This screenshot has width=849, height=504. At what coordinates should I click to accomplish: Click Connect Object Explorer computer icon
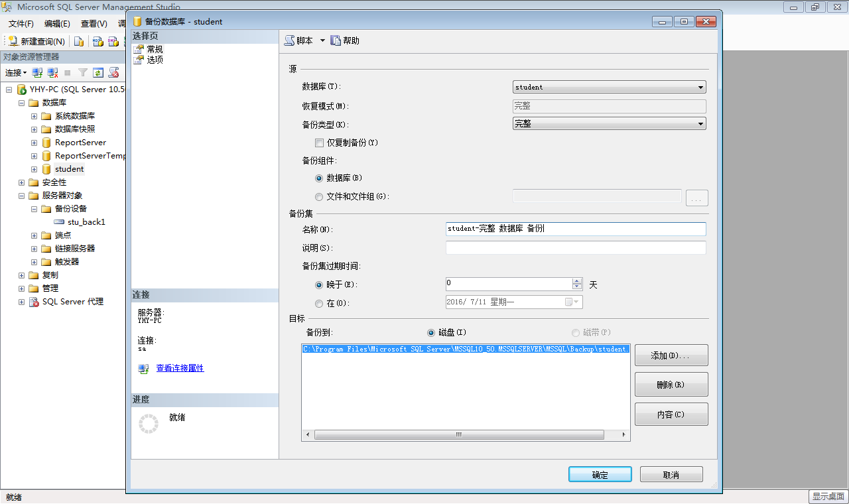pyautogui.click(x=38, y=72)
